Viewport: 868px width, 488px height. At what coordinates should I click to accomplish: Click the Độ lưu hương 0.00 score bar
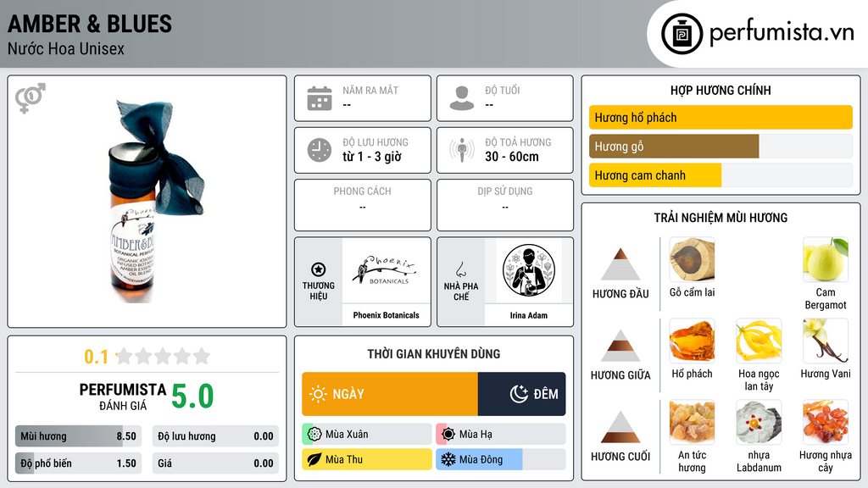point(215,436)
